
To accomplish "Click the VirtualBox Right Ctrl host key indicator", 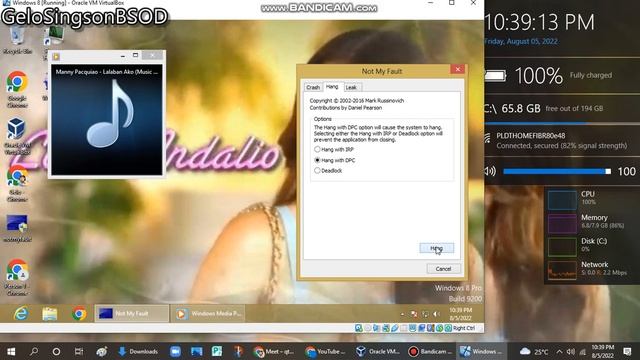I will pos(464,328).
